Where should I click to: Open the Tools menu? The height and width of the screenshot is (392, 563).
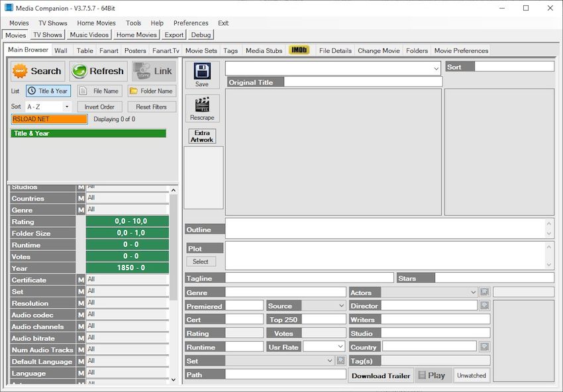pos(133,23)
